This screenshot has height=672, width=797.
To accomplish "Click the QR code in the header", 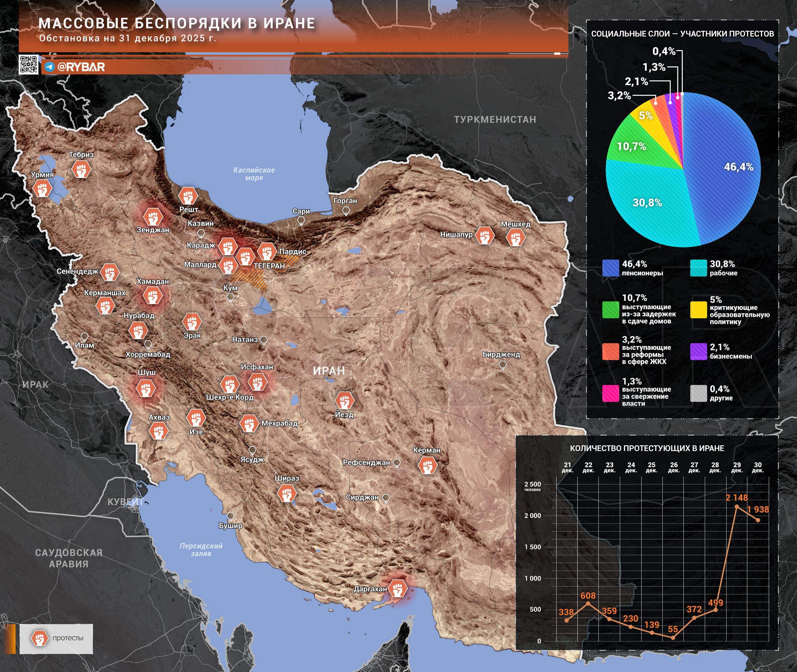I will [29, 64].
